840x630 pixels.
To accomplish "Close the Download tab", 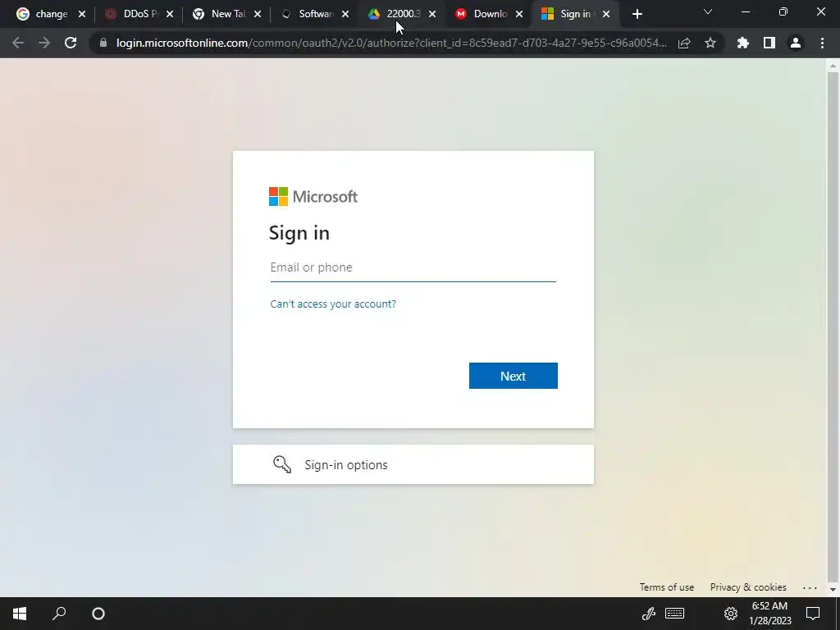I will click(x=519, y=14).
